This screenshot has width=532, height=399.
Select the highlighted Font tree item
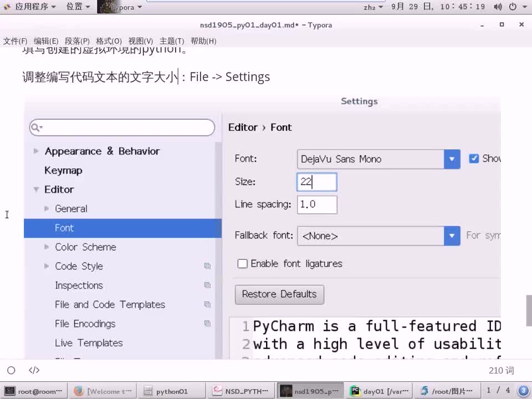[x=122, y=228]
